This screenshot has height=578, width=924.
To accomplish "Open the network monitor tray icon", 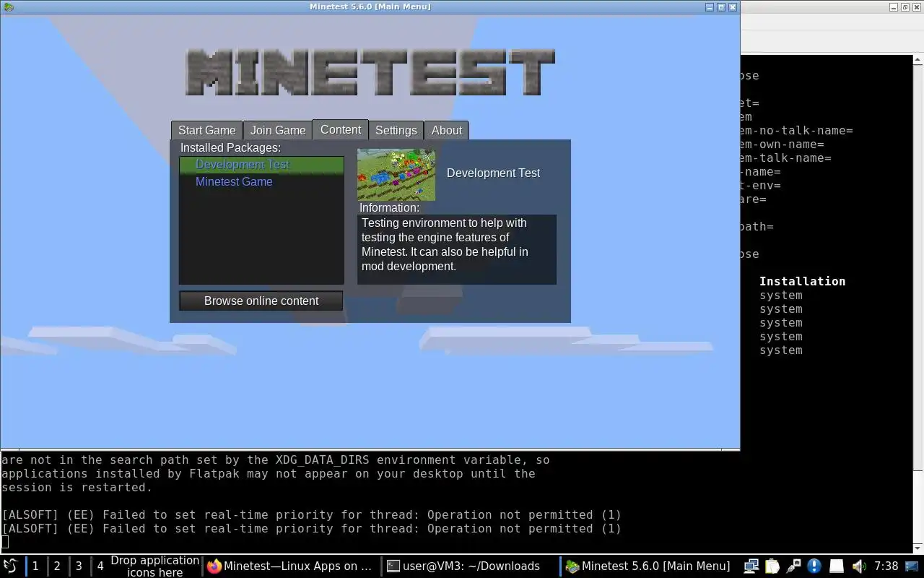I will [751, 566].
